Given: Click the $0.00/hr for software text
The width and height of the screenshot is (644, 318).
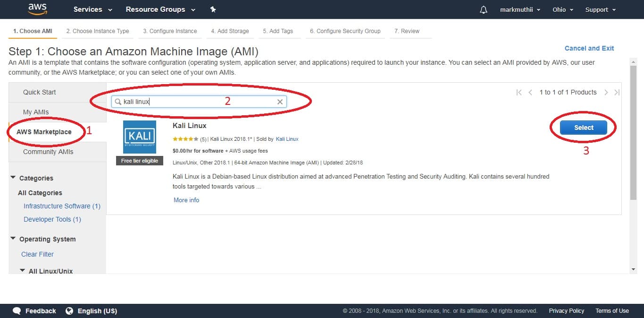Looking at the screenshot, I should coord(198,151).
